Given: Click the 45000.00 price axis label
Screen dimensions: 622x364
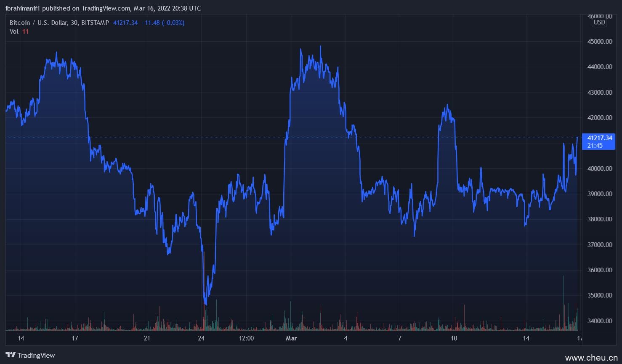Looking at the screenshot, I should [600, 42].
